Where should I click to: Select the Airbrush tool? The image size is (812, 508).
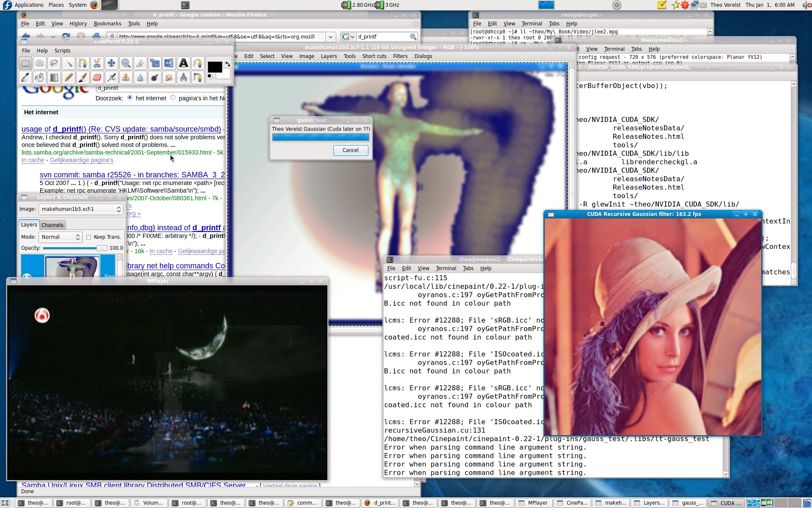point(112,77)
